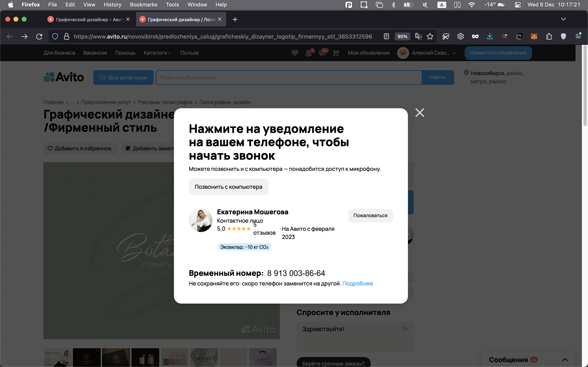Open the MetaMask fox extension icon
Image resolution: width=588 pixels, height=367 pixels.
534,37
